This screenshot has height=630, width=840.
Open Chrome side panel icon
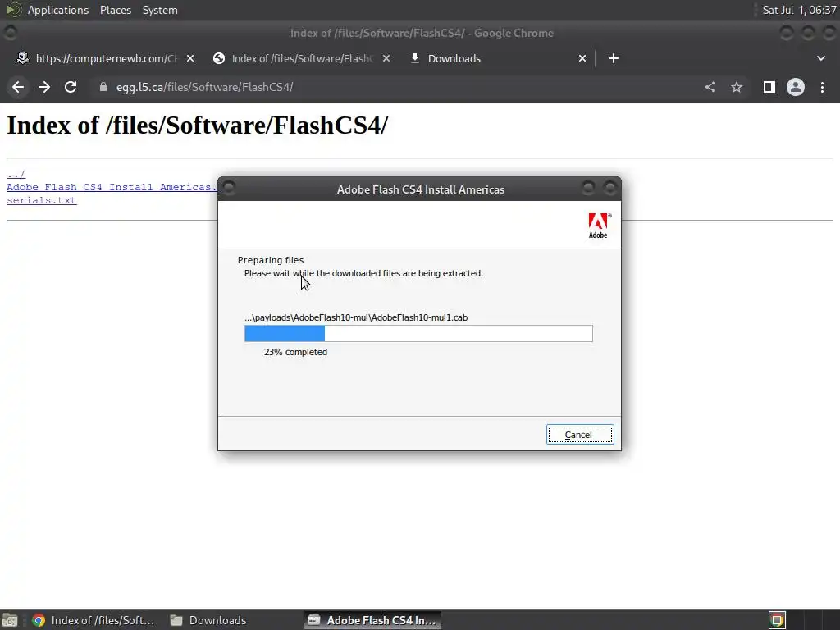pos(769,87)
